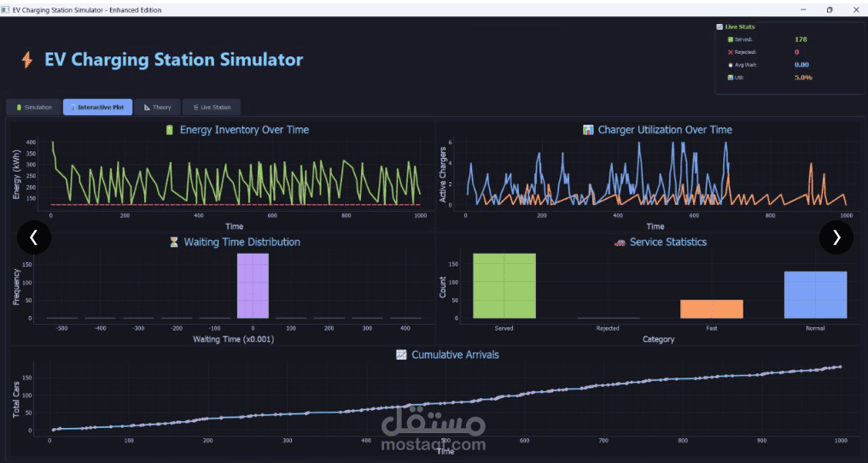Image resolution: width=868 pixels, height=463 pixels.
Task: Click the Served value 178
Action: 801,39
